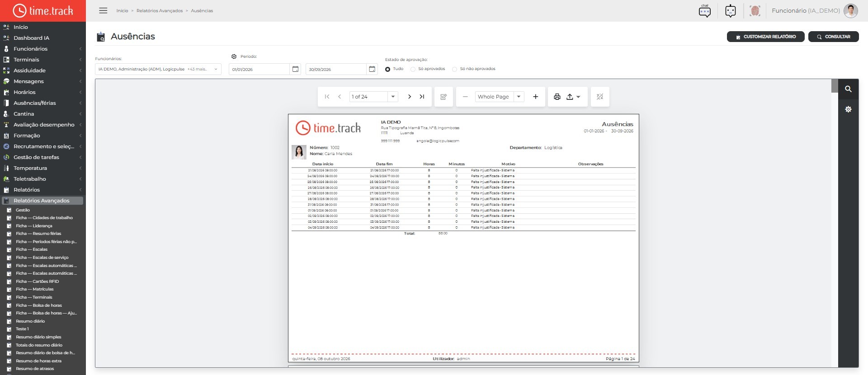Click Relatórios Avançados breadcrumb link

[160, 10]
